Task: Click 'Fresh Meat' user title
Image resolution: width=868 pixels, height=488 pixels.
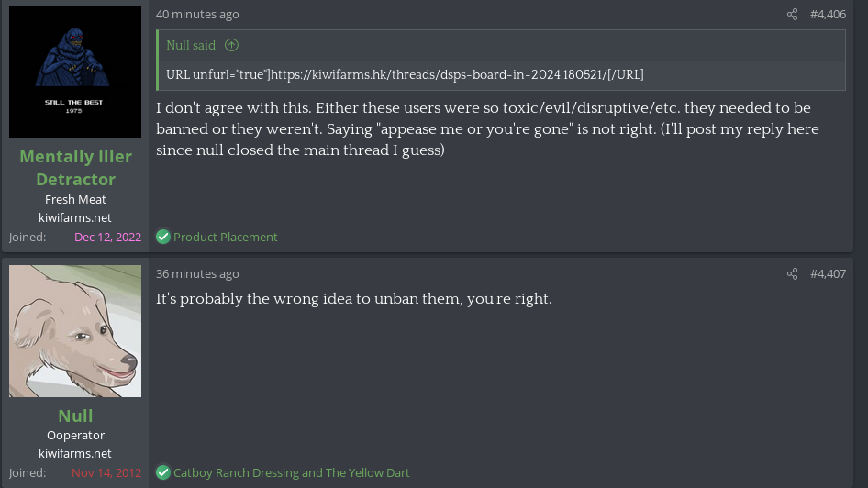Action: [x=75, y=199]
